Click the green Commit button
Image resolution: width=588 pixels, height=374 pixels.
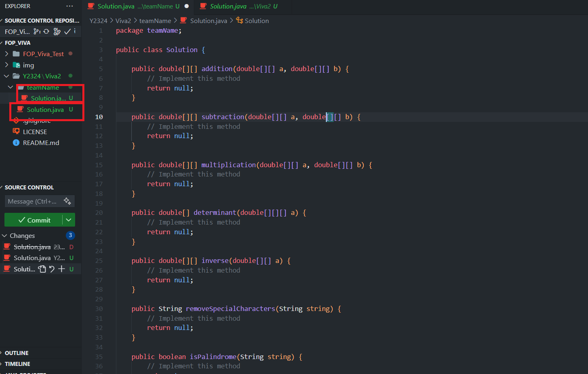click(34, 220)
